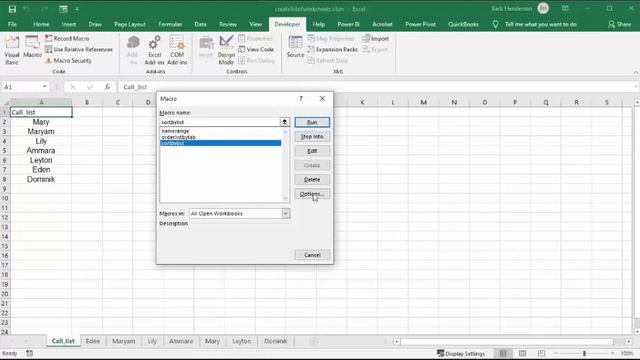Expand the Name Box dropdown arrow

click(44, 87)
